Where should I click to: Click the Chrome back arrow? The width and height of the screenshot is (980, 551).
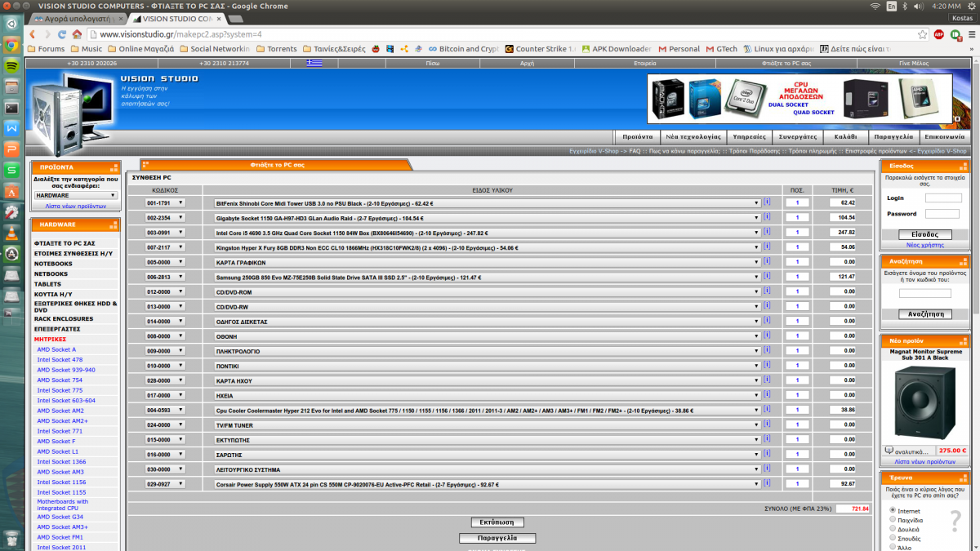[33, 34]
